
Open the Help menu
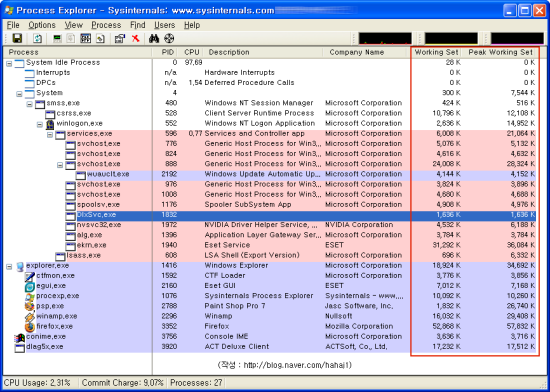192,25
